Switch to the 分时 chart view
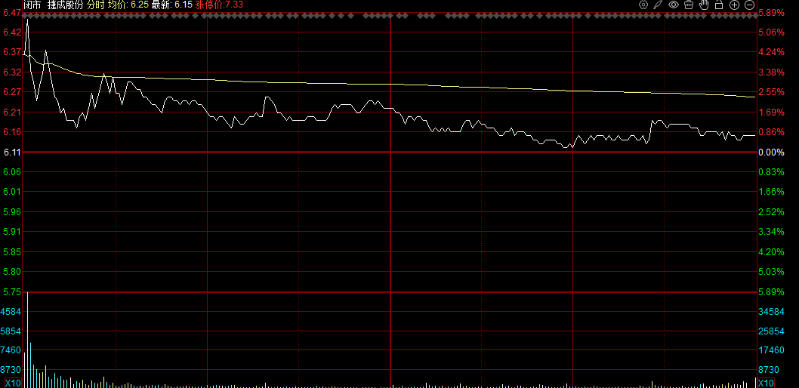The width and height of the screenshot is (799, 388). pyautogui.click(x=94, y=5)
